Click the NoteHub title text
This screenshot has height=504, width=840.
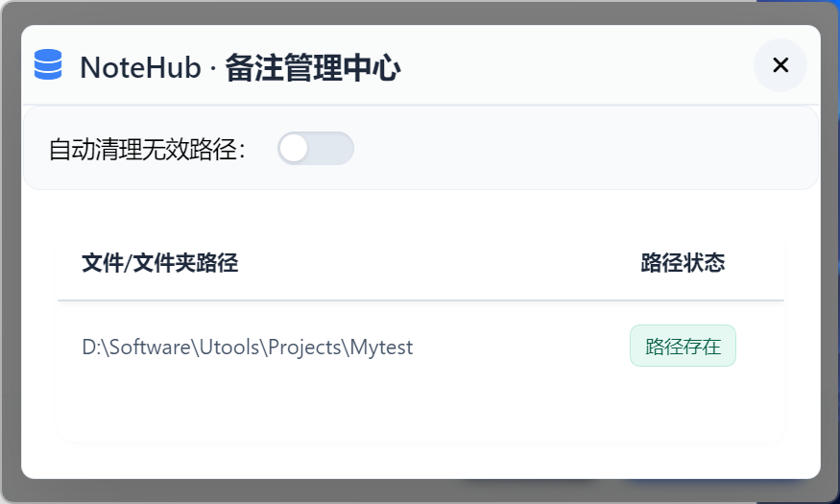pos(140,68)
